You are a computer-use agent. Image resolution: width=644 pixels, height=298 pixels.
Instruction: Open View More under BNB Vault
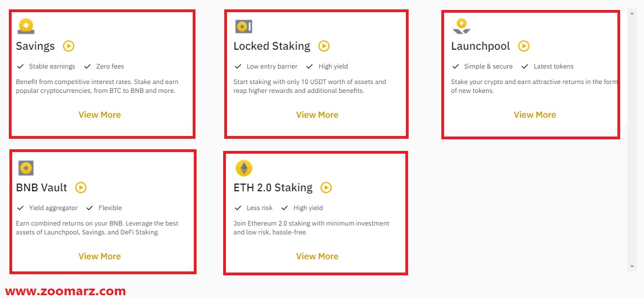click(x=100, y=256)
